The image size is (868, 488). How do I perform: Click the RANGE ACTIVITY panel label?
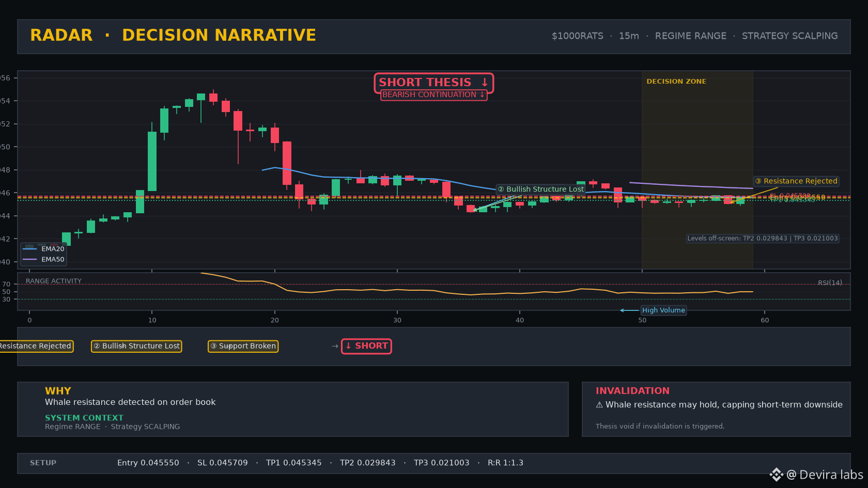coord(54,281)
